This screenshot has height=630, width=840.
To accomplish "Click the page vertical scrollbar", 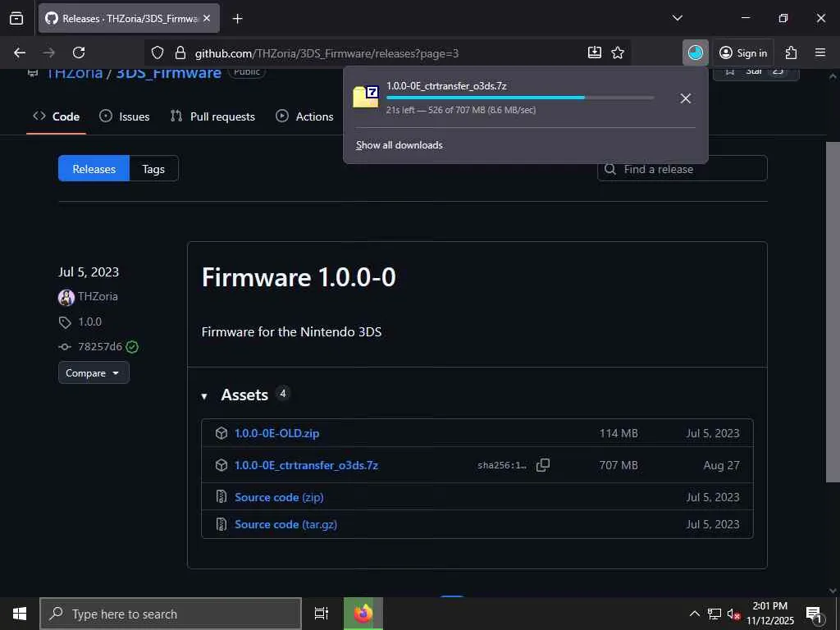I will pyautogui.click(x=833, y=311).
